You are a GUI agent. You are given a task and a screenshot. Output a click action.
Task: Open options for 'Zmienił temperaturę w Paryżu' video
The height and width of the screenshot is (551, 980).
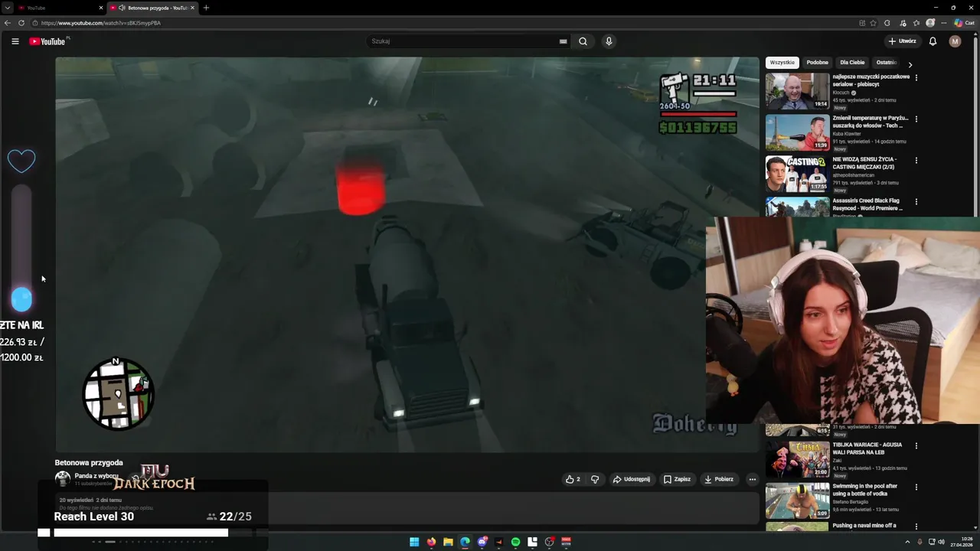pyautogui.click(x=916, y=119)
